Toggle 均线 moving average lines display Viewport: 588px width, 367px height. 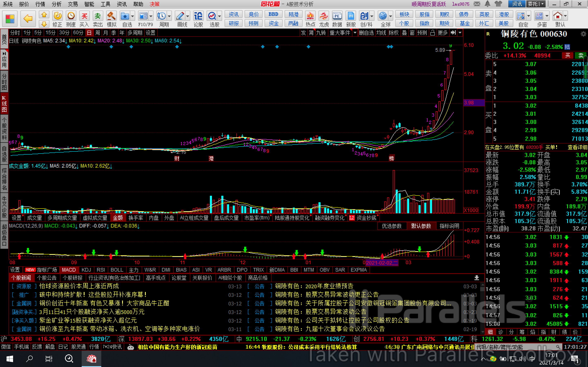point(381,33)
